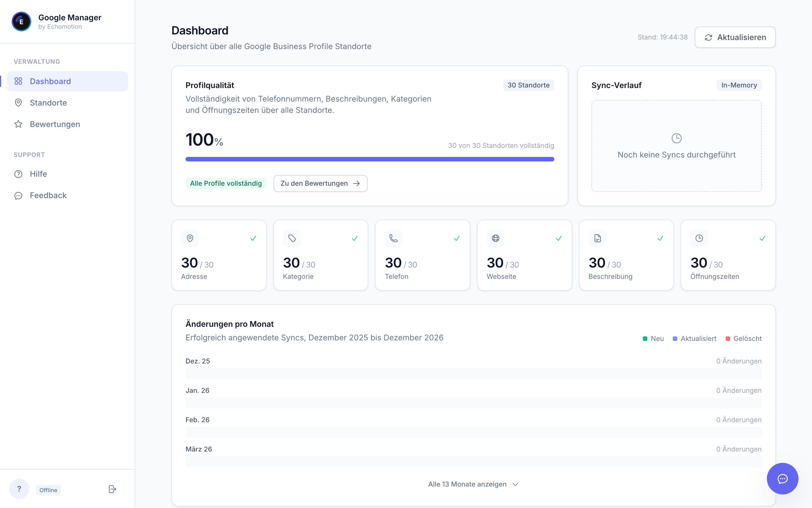Click the Beschreibung card document icon
812x508 pixels.
[x=598, y=238]
